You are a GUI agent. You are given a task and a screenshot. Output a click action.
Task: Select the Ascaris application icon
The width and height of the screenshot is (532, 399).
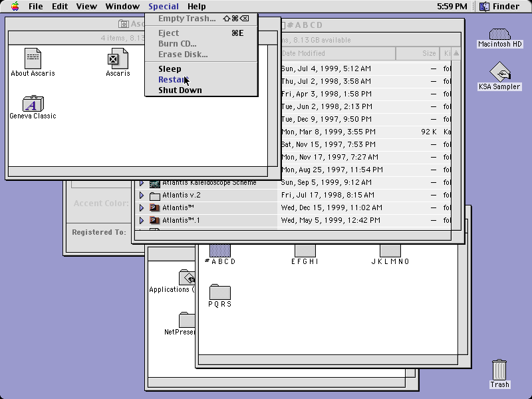click(x=118, y=59)
